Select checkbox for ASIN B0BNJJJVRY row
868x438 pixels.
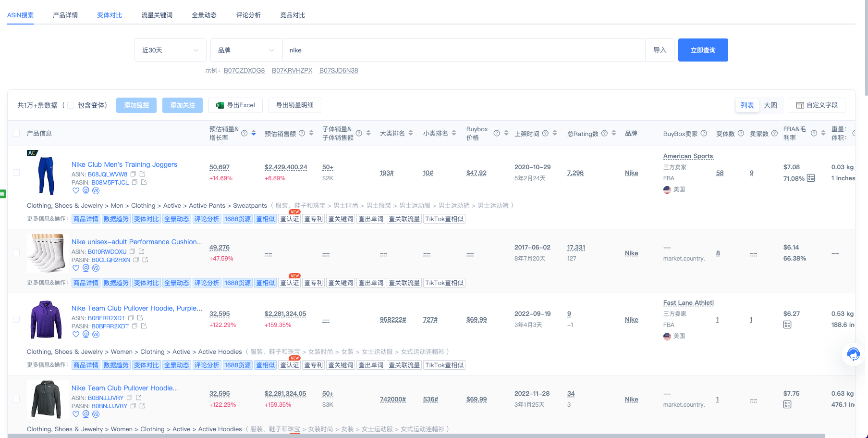click(16, 399)
